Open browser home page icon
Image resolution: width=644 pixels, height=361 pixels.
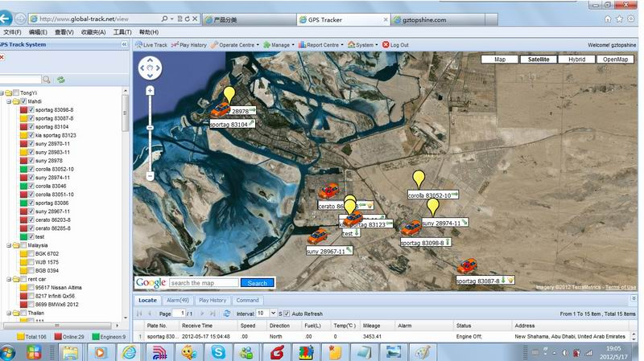tap(608, 18)
